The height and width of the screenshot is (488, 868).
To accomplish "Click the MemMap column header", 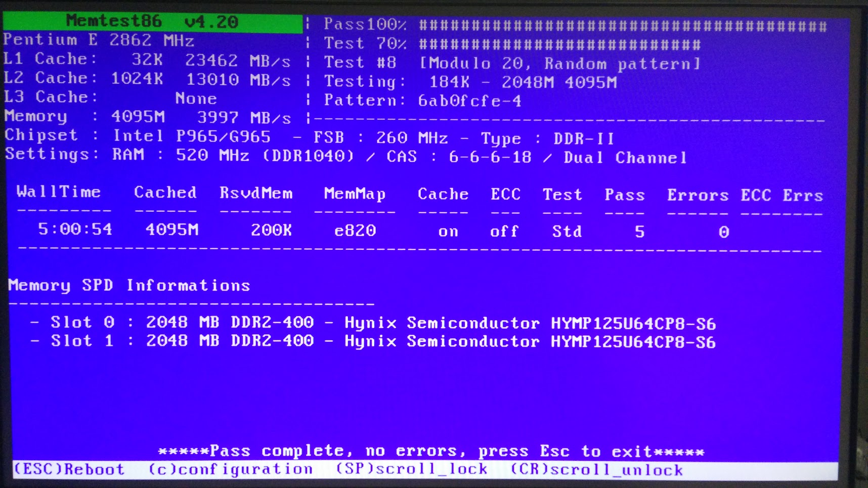I will click(355, 194).
